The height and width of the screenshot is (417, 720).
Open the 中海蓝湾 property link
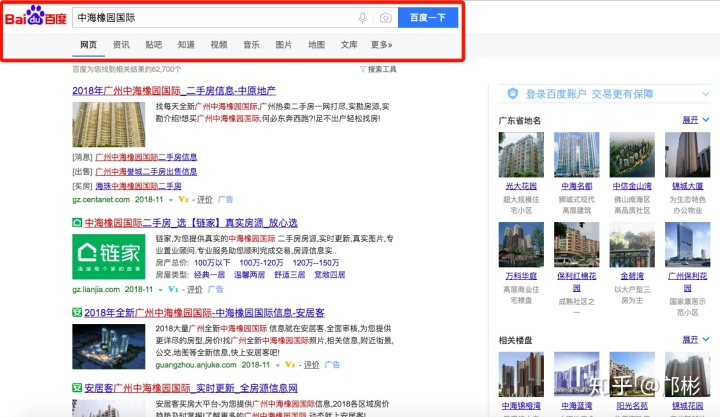576,406
